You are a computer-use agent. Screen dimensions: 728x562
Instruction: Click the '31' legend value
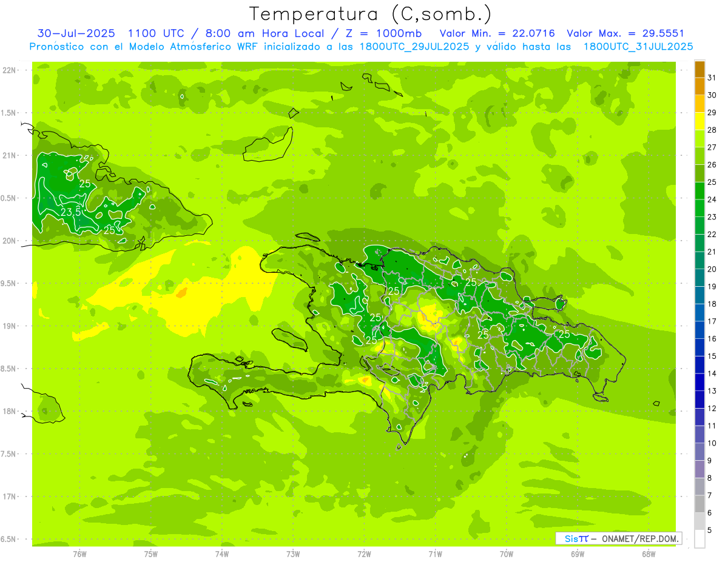click(x=712, y=78)
